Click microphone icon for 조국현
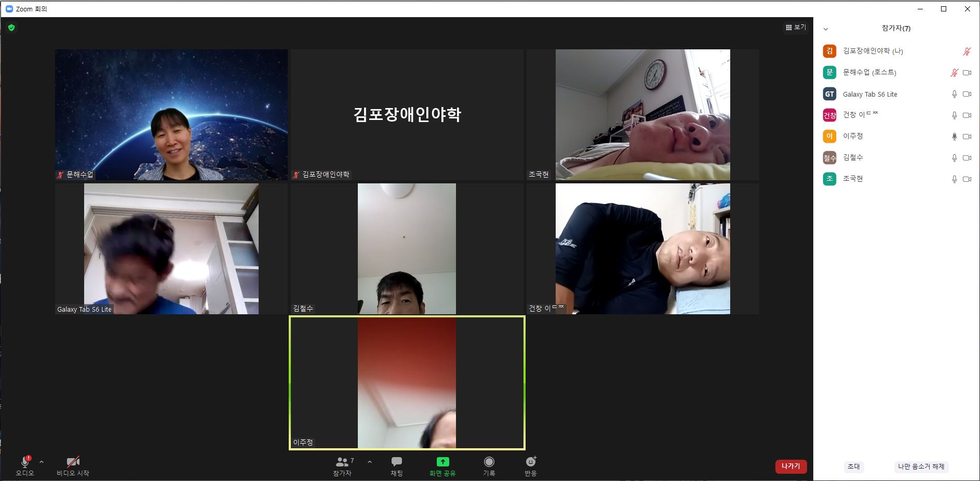This screenshot has height=481, width=980. (x=954, y=179)
